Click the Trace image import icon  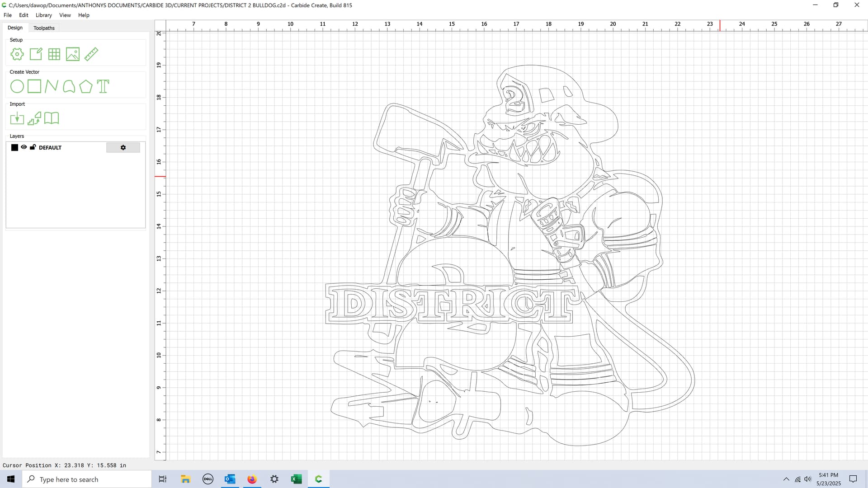(34, 118)
